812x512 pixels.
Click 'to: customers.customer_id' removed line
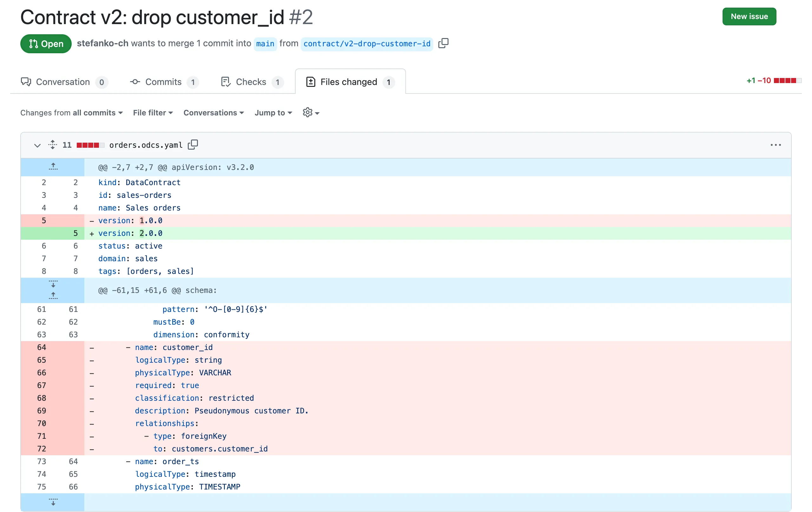pyautogui.click(x=406, y=449)
